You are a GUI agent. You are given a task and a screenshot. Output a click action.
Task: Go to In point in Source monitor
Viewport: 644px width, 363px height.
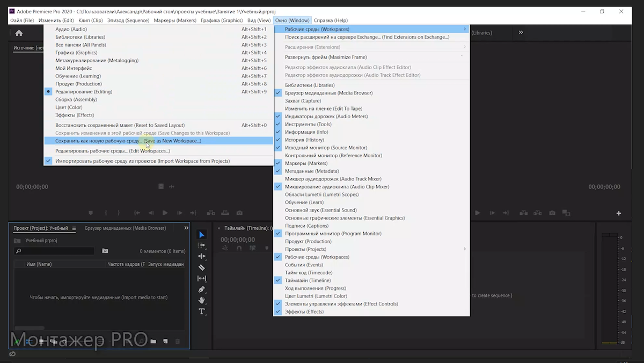pyautogui.click(x=137, y=213)
